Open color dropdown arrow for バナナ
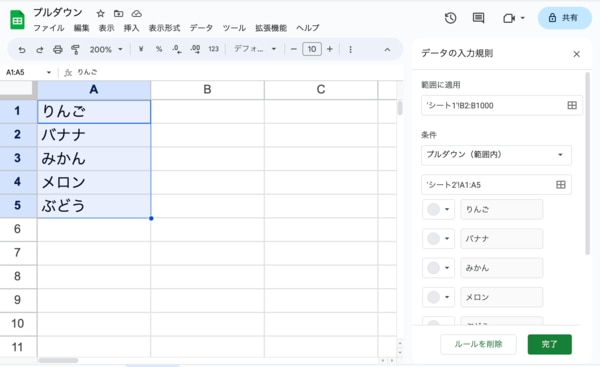The image size is (600, 367). [447, 238]
